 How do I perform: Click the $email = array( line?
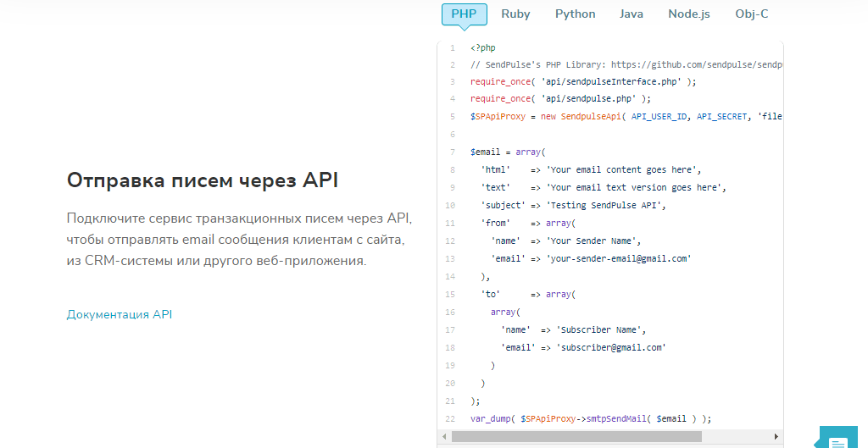coord(508,152)
